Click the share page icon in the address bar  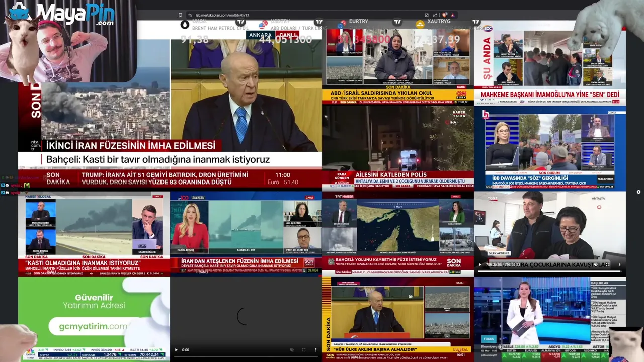point(435,15)
